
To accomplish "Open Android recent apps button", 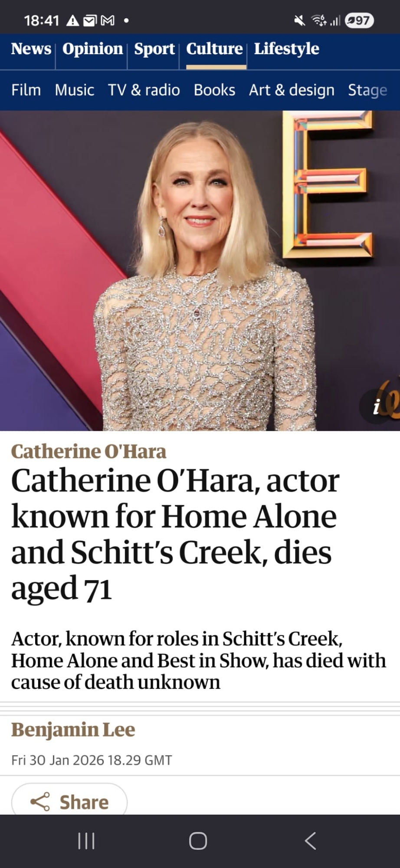I will tap(86, 841).
